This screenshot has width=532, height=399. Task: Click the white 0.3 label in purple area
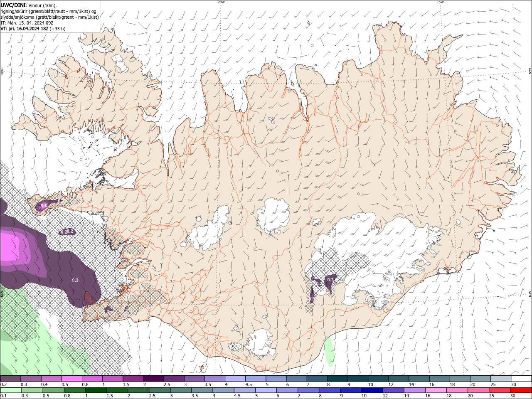[75, 281]
